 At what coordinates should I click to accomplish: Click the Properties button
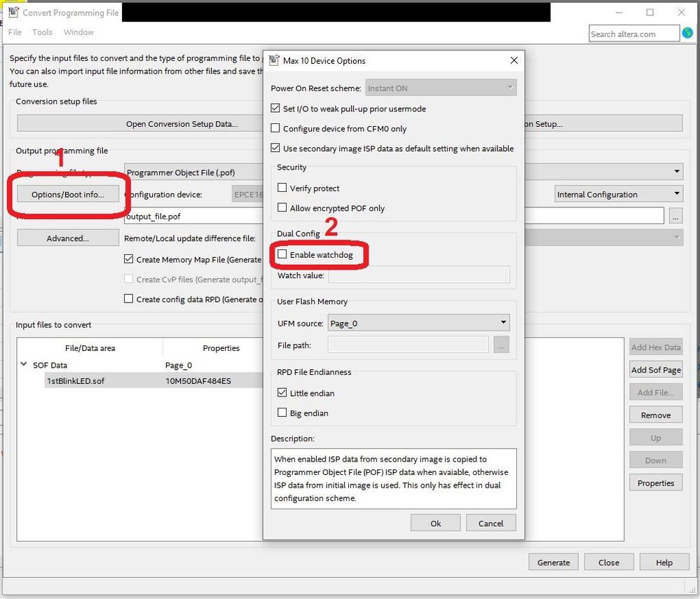[x=656, y=483]
